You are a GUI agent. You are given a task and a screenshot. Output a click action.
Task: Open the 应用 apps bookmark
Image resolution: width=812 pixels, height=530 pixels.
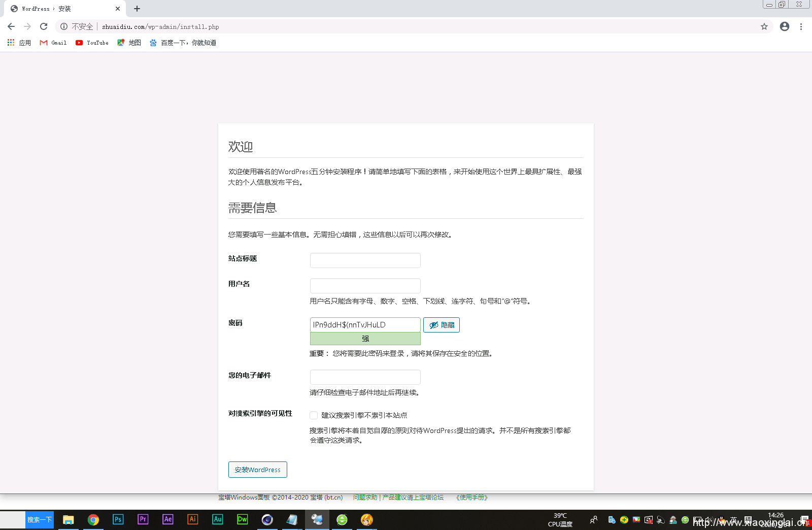pos(19,43)
